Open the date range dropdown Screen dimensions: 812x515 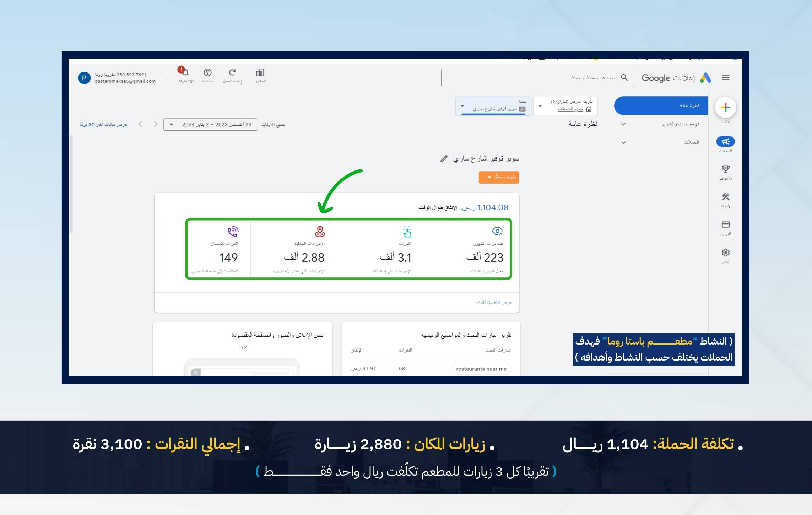click(210, 125)
